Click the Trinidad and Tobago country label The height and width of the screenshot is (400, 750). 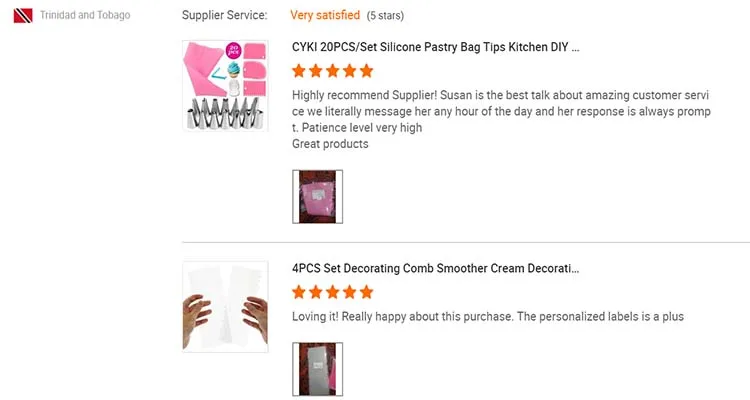click(x=85, y=16)
